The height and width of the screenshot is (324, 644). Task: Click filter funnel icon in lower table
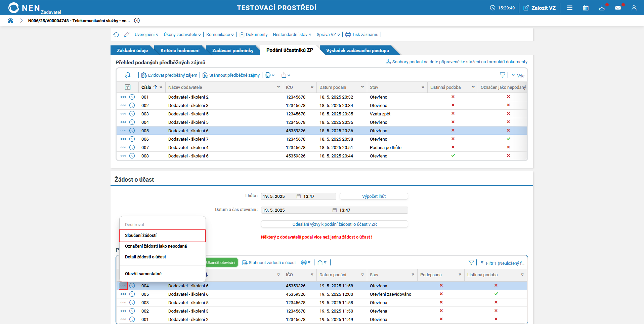[x=471, y=263]
